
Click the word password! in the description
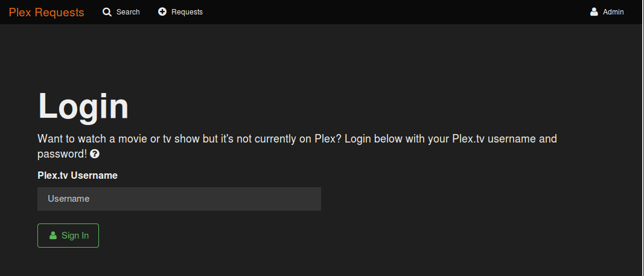click(62, 154)
